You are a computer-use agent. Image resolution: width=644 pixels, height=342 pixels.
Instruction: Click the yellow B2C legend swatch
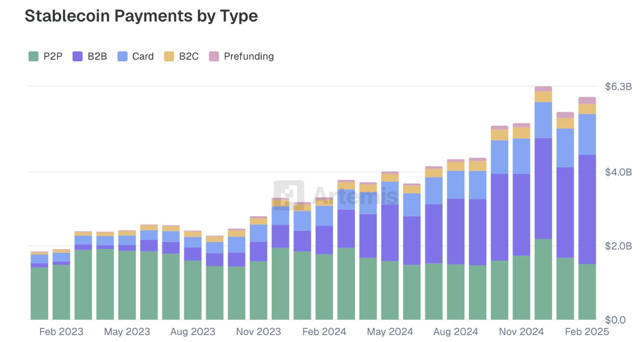click(169, 56)
